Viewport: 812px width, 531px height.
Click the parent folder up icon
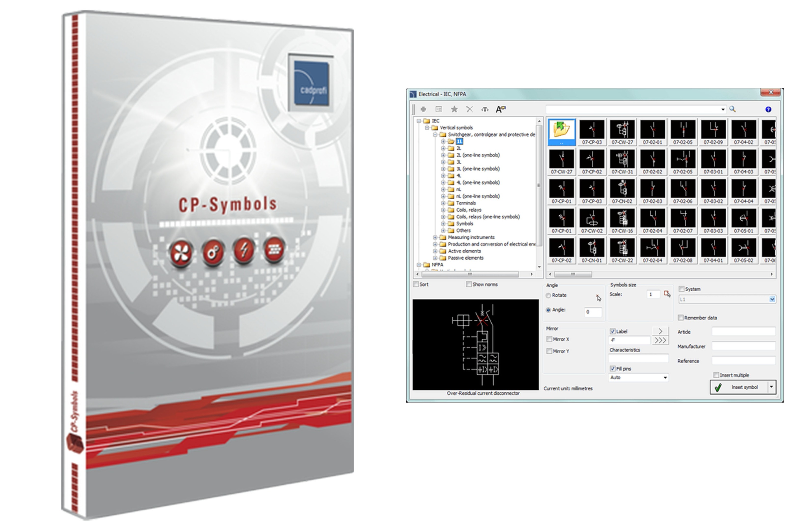click(562, 130)
